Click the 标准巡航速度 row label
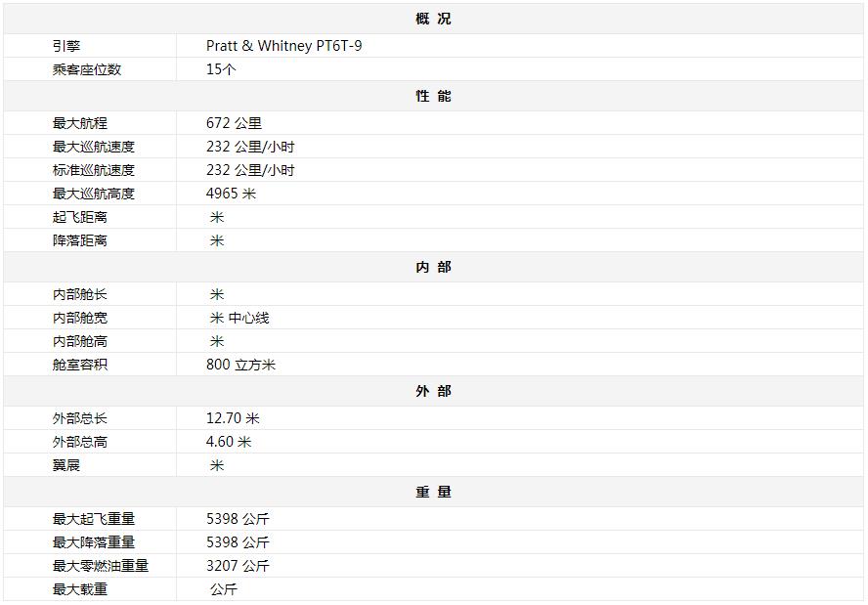 (94, 170)
